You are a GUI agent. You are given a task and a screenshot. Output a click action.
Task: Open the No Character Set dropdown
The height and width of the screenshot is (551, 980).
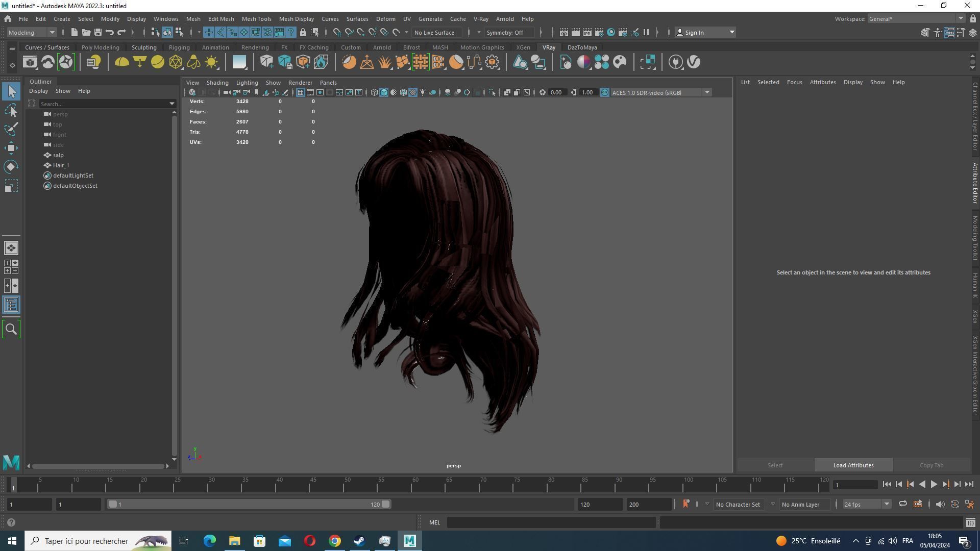tap(738, 504)
